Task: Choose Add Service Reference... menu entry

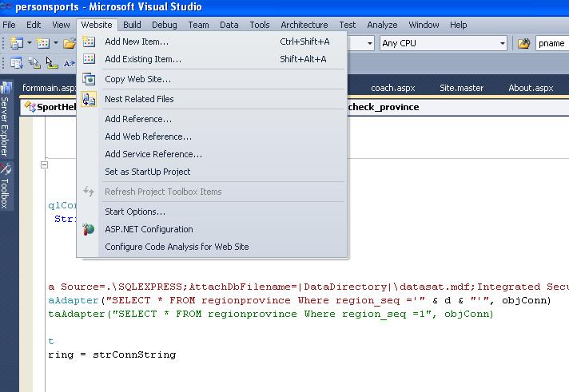Action: point(213,154)
